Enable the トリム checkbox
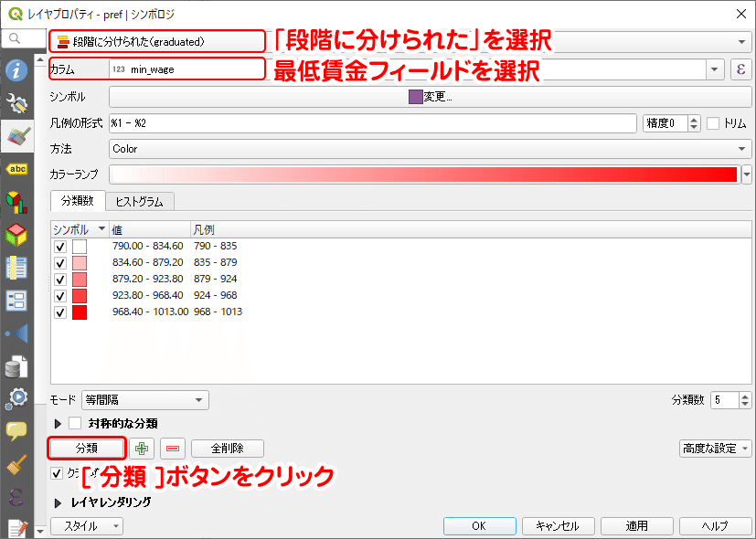Viewport: 756px width, 539px height. [713, 123]
